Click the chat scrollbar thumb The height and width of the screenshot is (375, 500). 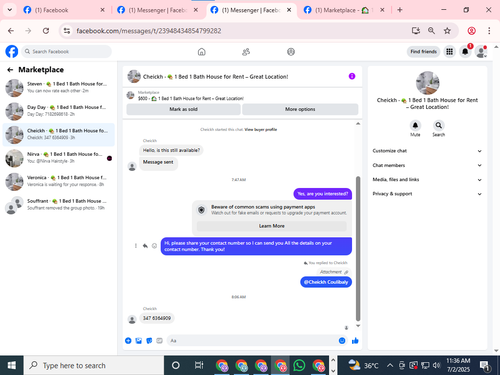point(358,248)
